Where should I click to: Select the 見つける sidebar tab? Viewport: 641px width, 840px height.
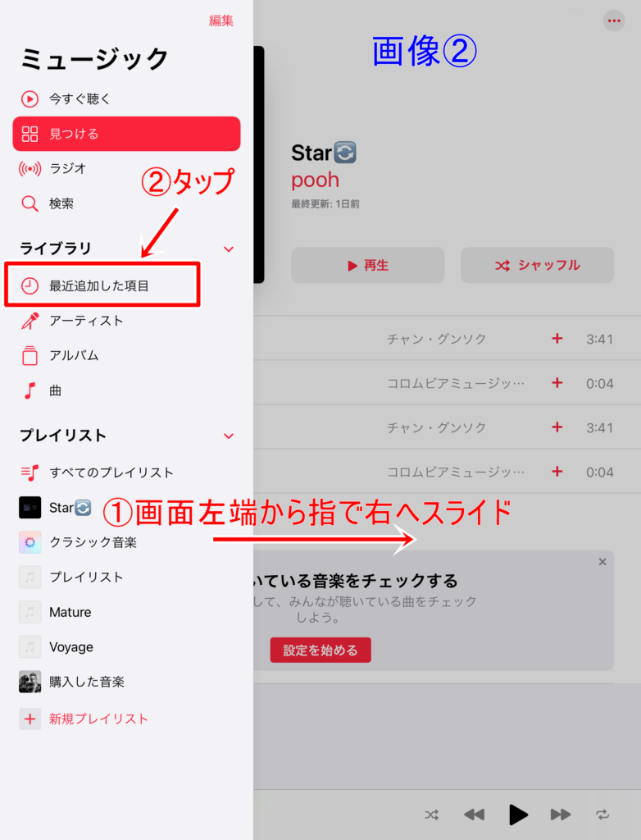pos(126,134)
